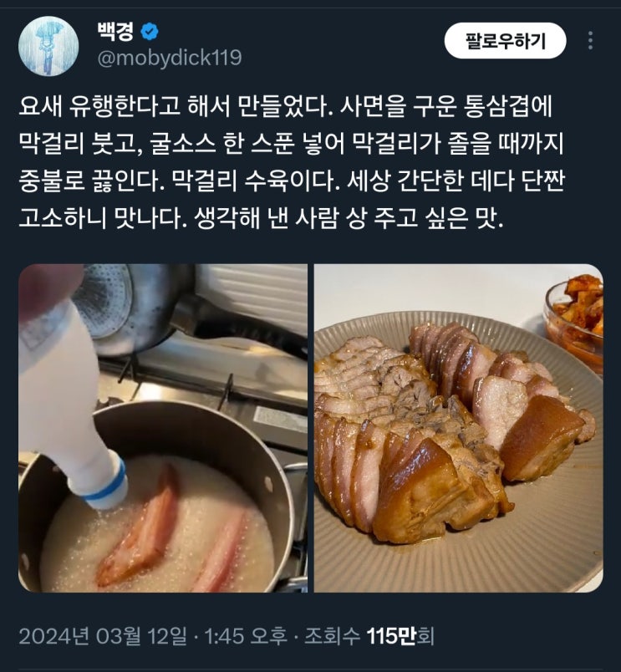The image size is (621, 672).
Task: Enlarge the left photo of makgeolli pouring
Action: (163, 428)
